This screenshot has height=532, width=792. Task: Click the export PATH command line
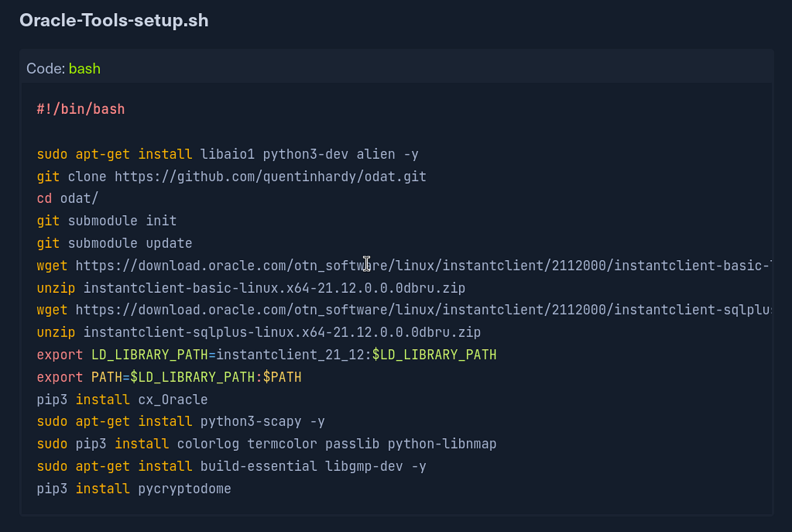[x=169, y=377]
